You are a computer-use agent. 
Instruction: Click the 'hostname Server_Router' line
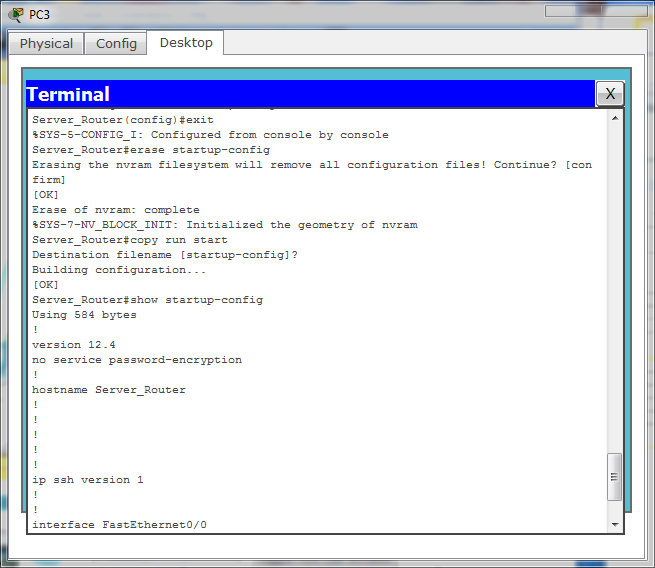(x=109, y=390)
